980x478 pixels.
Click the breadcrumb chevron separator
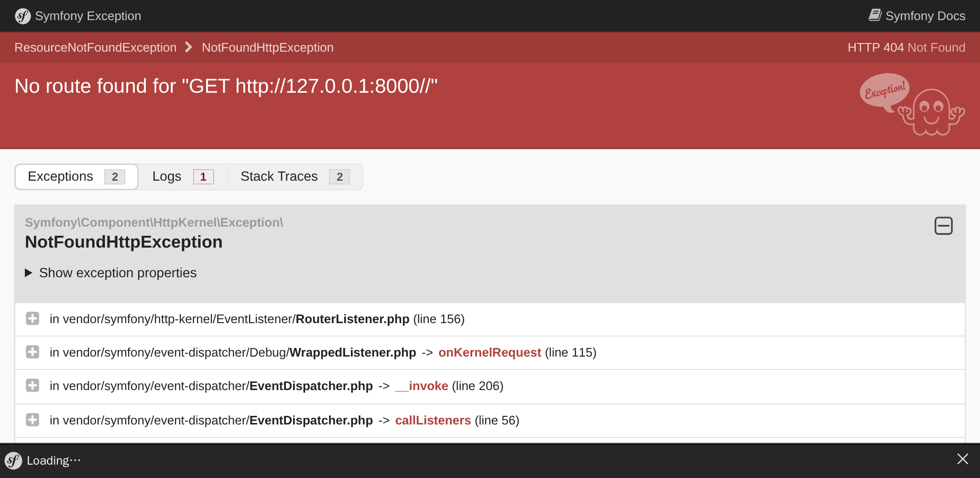(189, 47)
